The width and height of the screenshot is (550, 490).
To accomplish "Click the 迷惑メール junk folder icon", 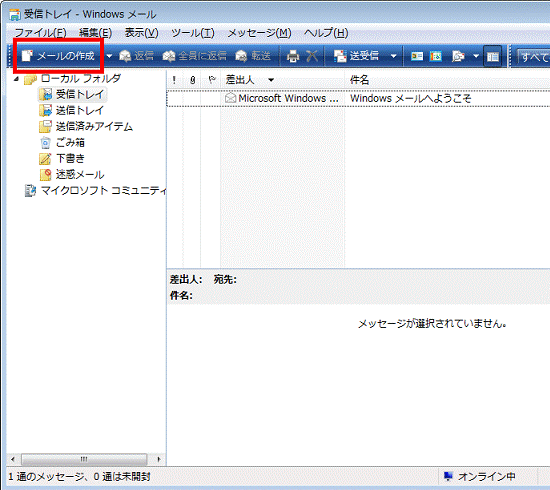I will click(x=46, y=174).
